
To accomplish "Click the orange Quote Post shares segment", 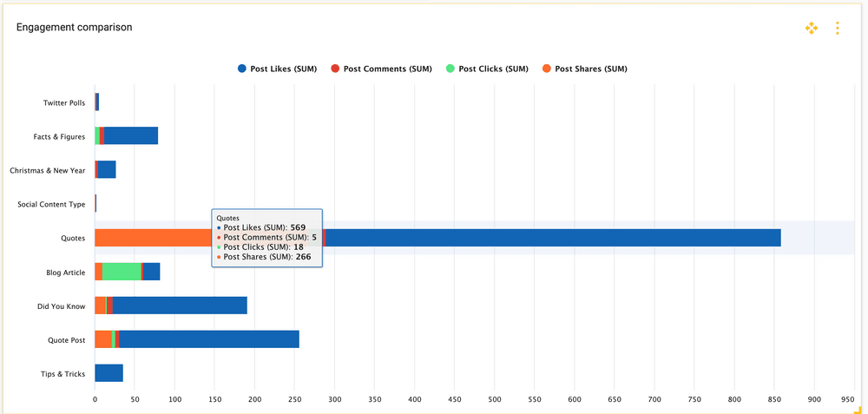I will 103,339.
